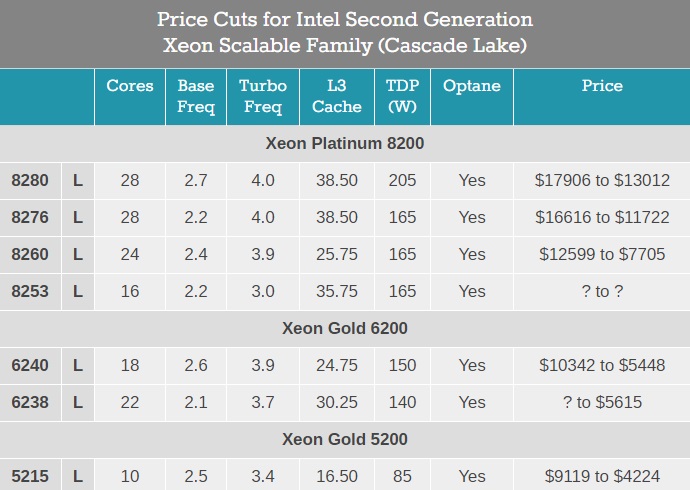Select the Turbo Freq column header
The height and width of the screenshot is (490, 690).
(x=263, y=96)
